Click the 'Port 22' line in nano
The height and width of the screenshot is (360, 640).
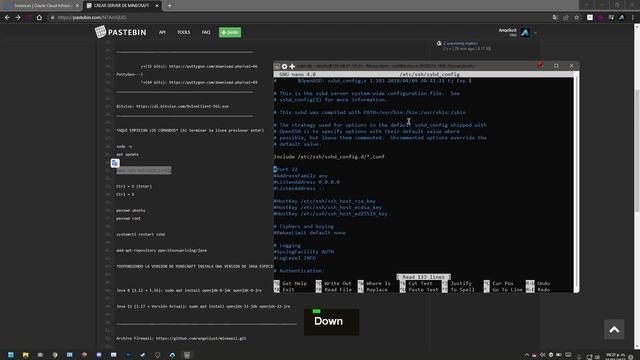(x=286, y=169)
